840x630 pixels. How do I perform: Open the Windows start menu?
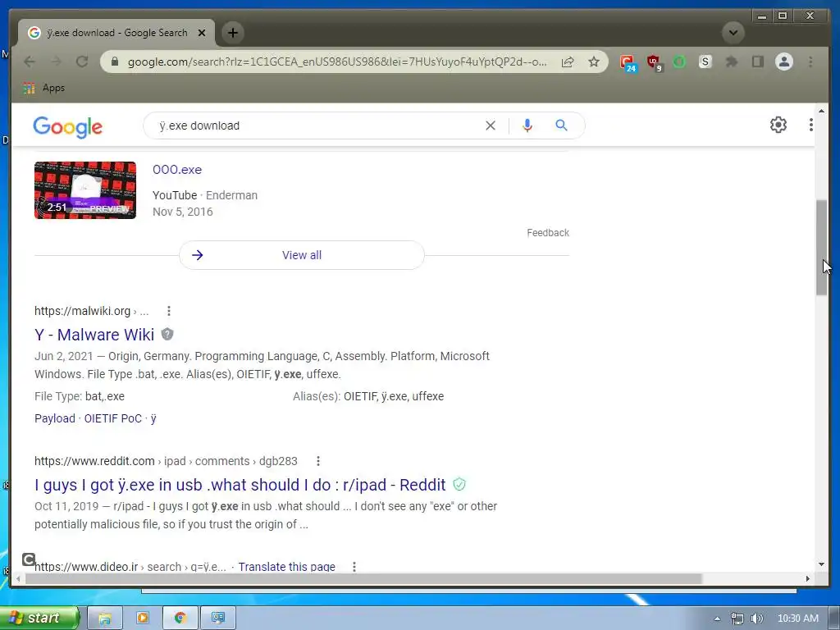pyautogui.click(x=39, y=618)
